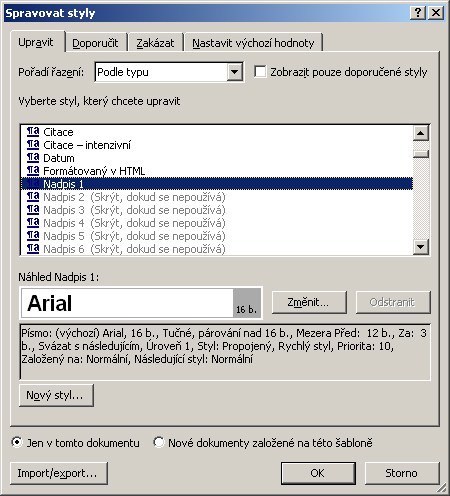450x496 pixels.
Task: Click the Změnit... button
Action: tap(309, 302)
